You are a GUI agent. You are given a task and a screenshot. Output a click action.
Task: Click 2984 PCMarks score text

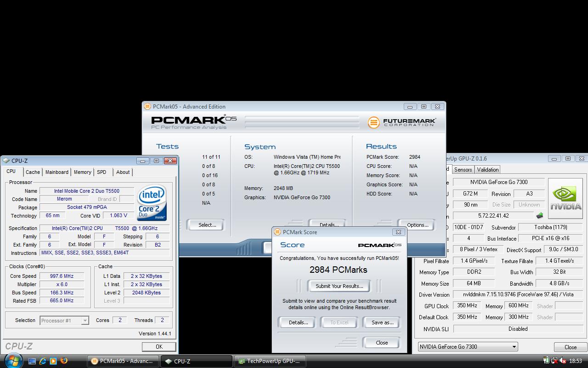click(339, 270)
